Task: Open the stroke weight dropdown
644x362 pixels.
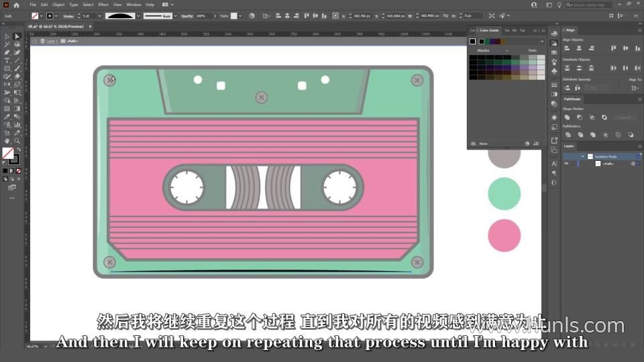Action: [x=99, y=16]
